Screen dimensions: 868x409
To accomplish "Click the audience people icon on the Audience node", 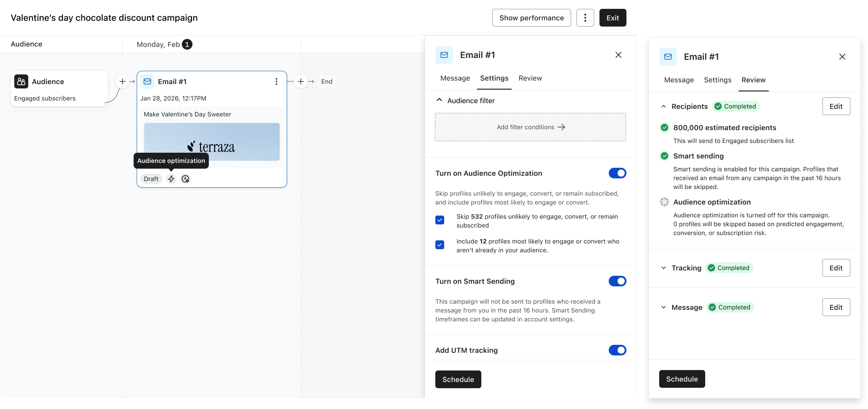I will (21, 81).
